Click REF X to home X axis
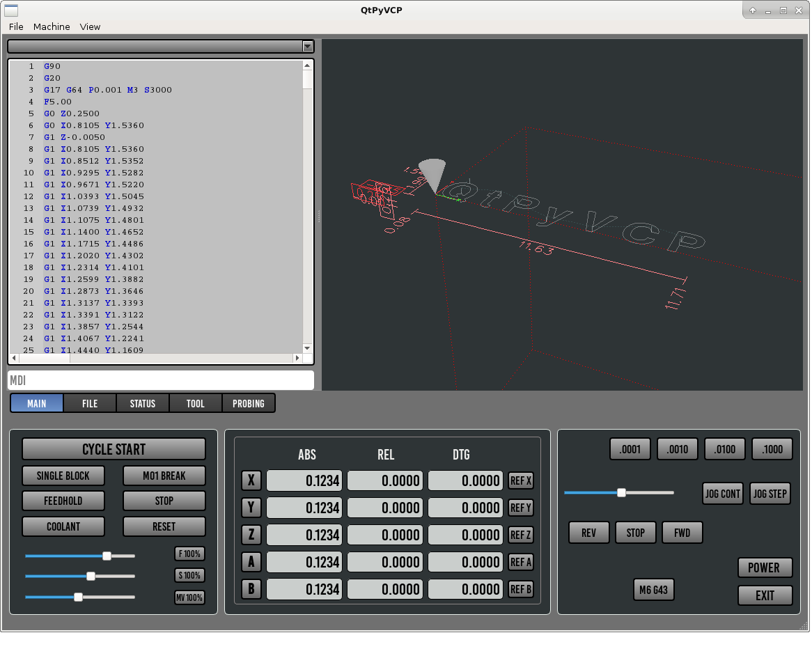This screenshot has width=812, height=665. pos(521,480)
